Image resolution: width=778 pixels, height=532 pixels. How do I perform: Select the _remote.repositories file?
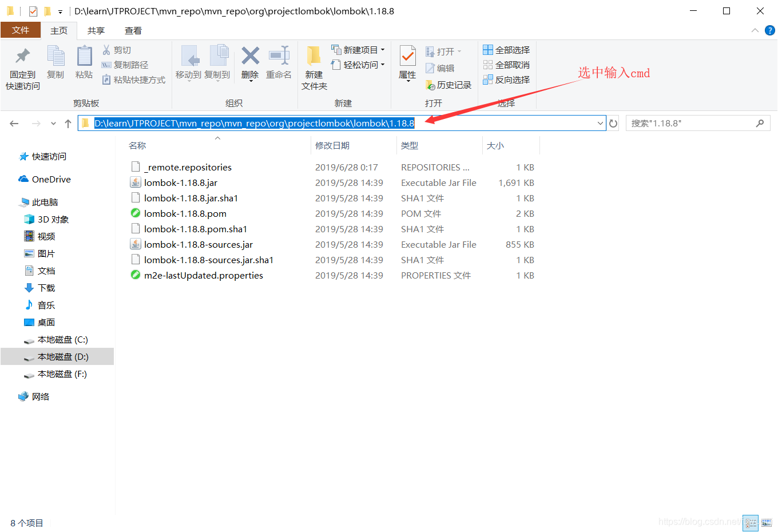tap(188, 167)
